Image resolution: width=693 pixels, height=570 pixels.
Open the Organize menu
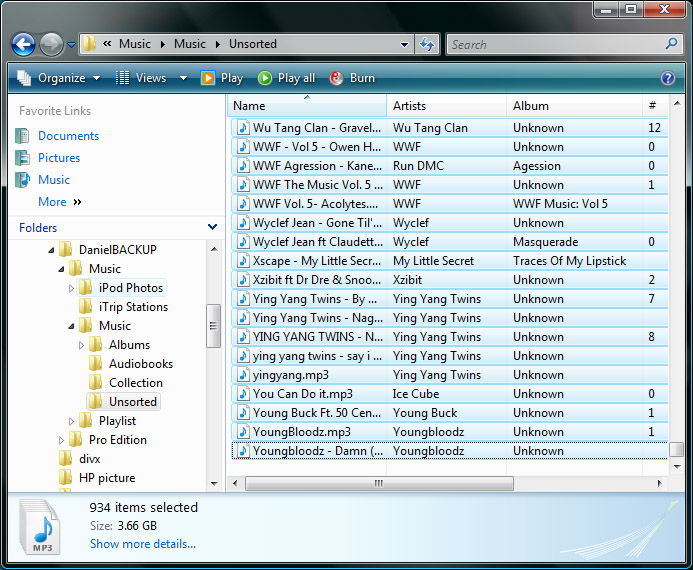click(x=58, y=78)
